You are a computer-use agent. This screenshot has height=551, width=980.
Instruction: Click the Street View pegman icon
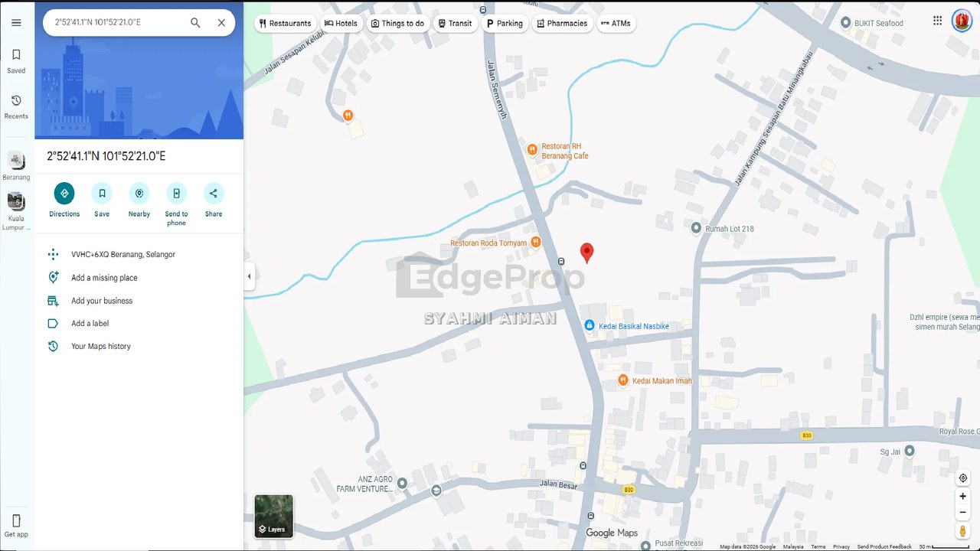[963, 531]
